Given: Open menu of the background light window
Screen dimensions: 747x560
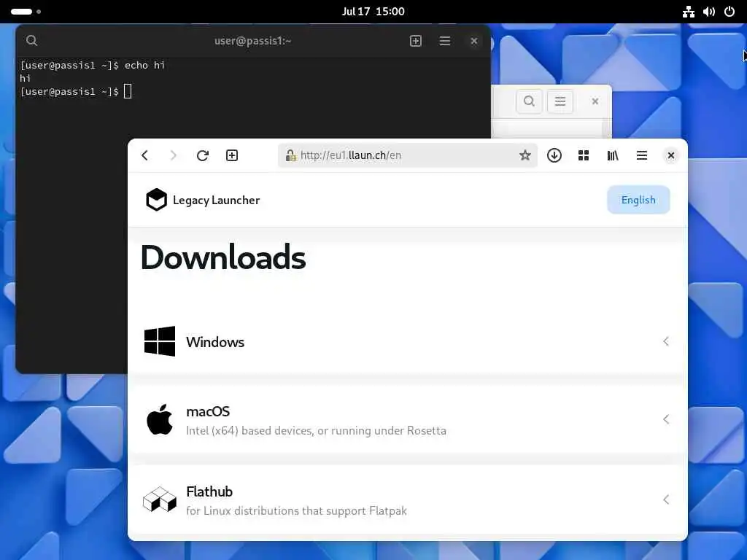Looking at the screenshot, I should tap(560, 101).
